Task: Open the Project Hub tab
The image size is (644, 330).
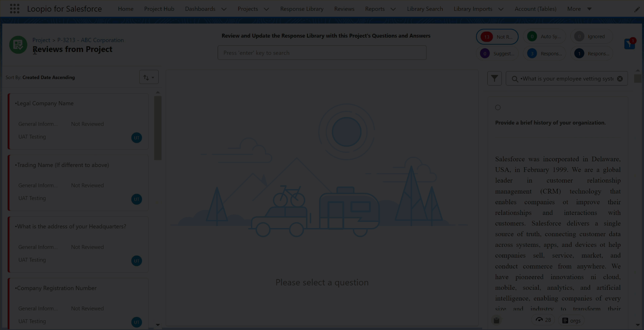Action: pyautogui.click(x=159, y=9)
